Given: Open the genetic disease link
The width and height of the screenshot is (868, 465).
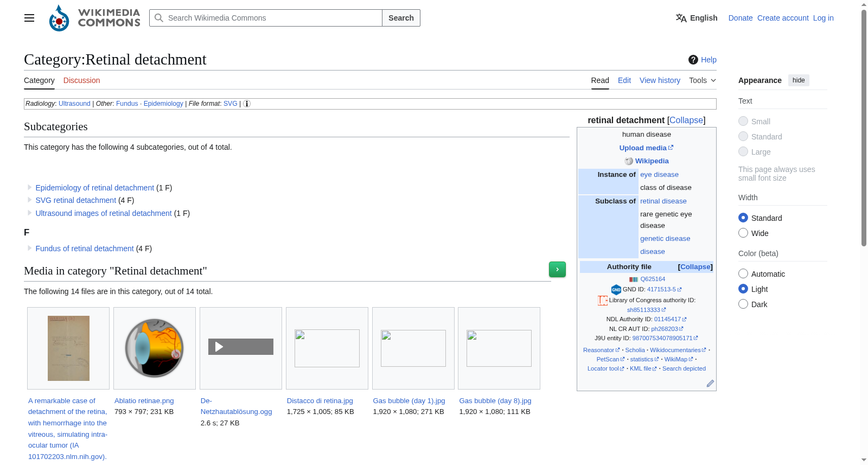Looking at the screenshot, I should tap(665, 239).
